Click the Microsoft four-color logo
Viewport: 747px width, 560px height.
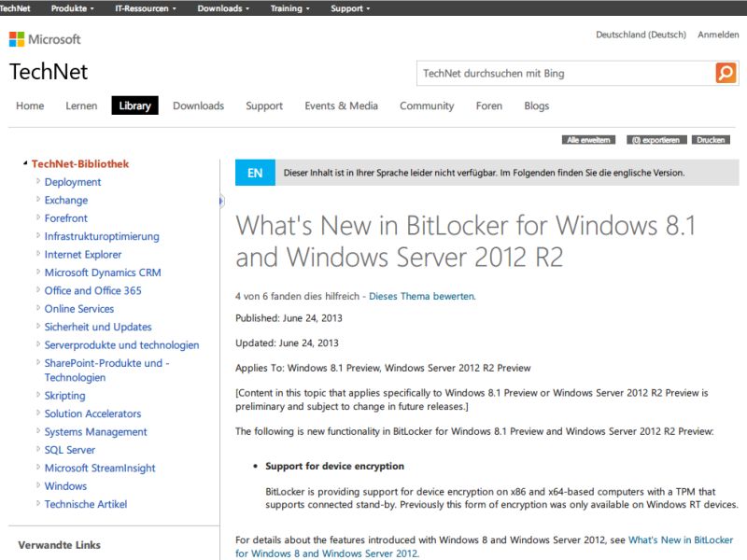(x=17, y=39)
